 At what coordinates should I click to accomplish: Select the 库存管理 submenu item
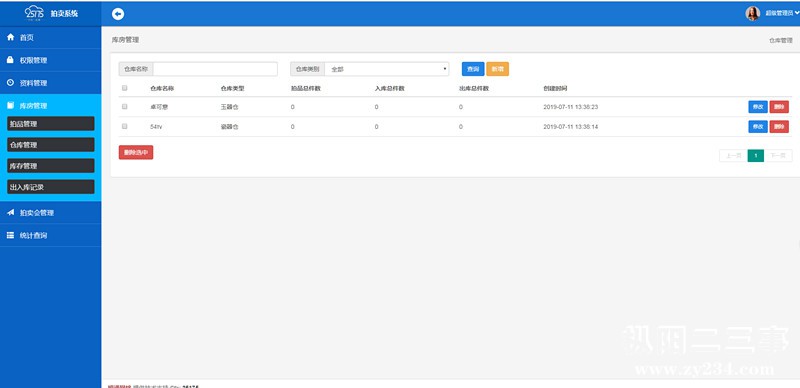(x=51, y=165)
